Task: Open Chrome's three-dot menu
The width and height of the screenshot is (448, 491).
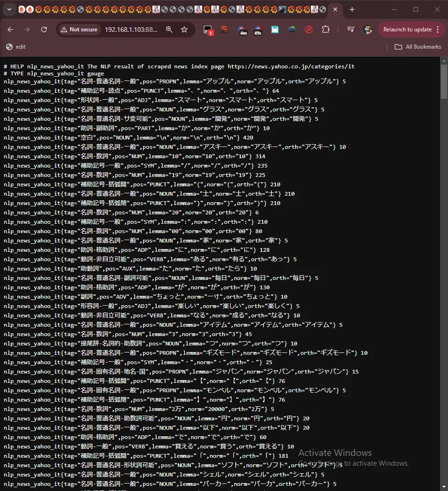Action: [x=438, y=29]
